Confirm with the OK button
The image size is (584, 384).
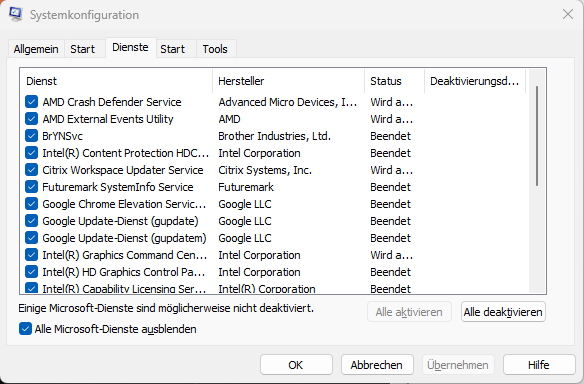point(296,365)
